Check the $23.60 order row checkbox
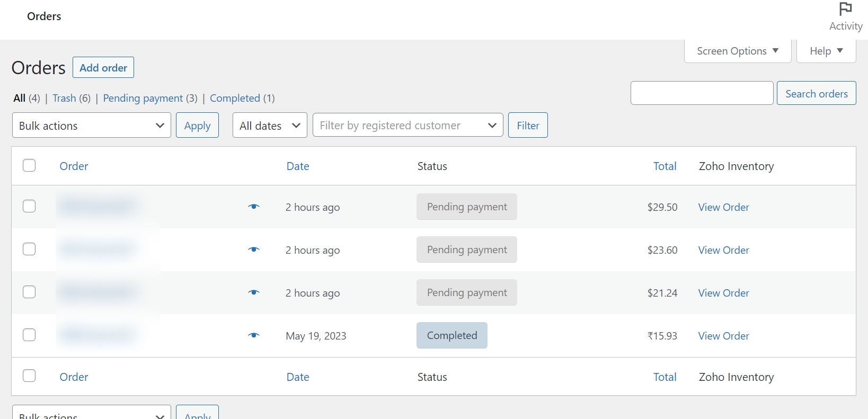Viewport: 868px width, 419px height. coord(29,249)
